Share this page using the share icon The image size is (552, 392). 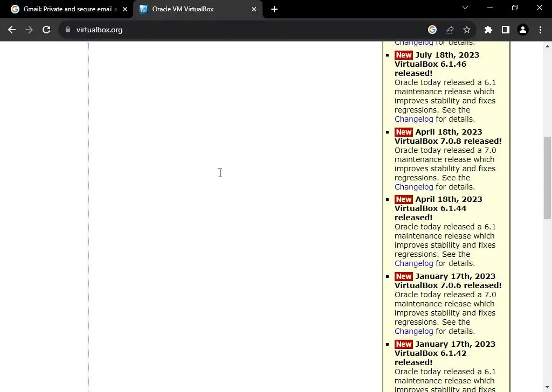pos(450,30)
